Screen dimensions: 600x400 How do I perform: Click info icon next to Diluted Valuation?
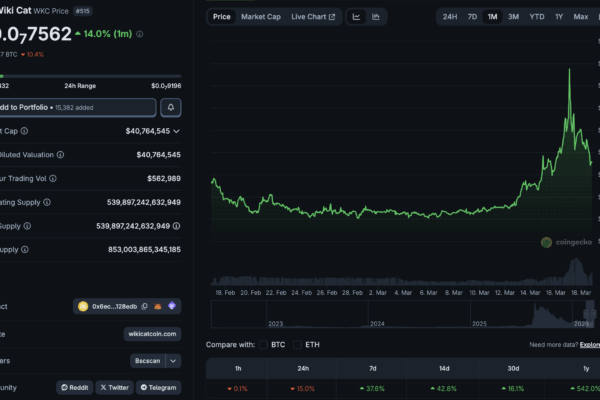pos(60,155)
